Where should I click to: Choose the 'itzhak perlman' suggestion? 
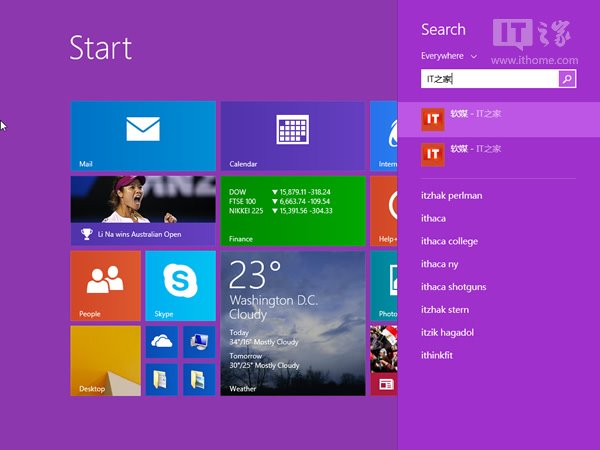tap(451, 195)
